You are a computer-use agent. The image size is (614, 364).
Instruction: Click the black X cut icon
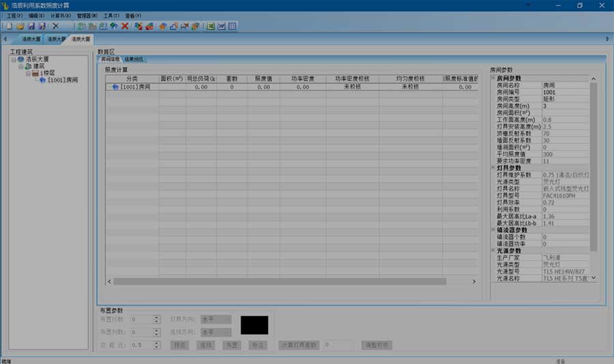tap(56, 26)
